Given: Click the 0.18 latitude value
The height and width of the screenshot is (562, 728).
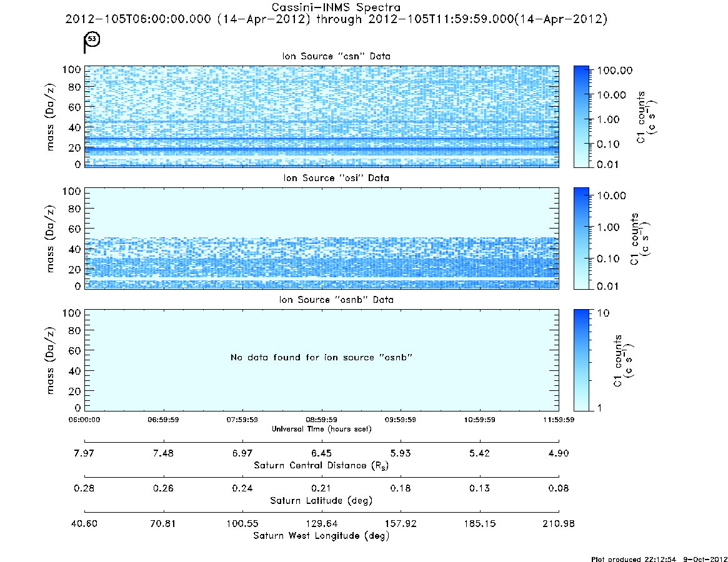Looking at the screenshot, I should tap(400, 488).
